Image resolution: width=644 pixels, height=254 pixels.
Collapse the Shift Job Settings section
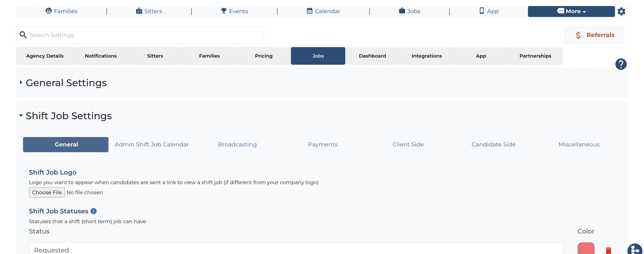click(21, 115)
